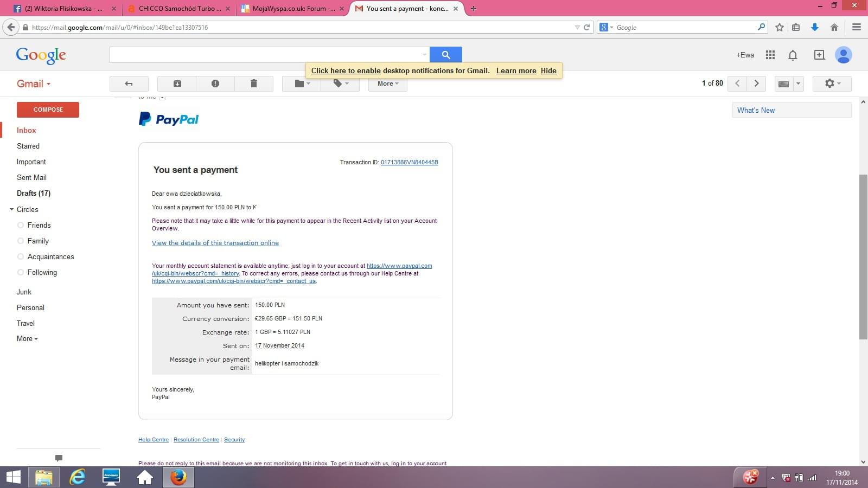Image resolution: width=868 pixels, height=488 pixels.
Task: Open Google apps grid
Action: [x=770, y=55]
